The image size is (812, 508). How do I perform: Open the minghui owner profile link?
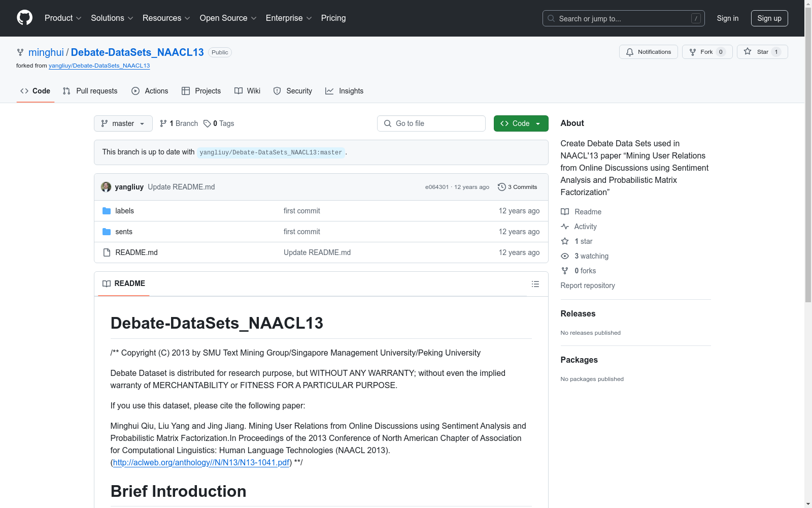[46, 52]
